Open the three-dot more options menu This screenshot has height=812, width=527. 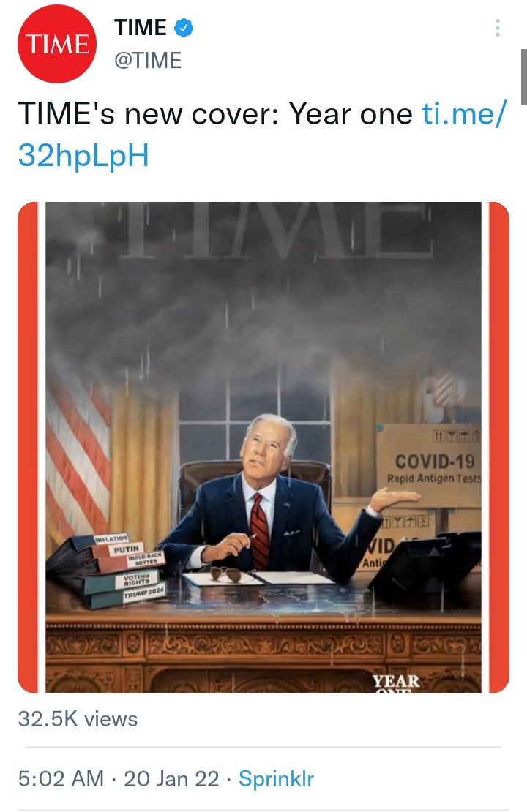click(x=498, y=28)
